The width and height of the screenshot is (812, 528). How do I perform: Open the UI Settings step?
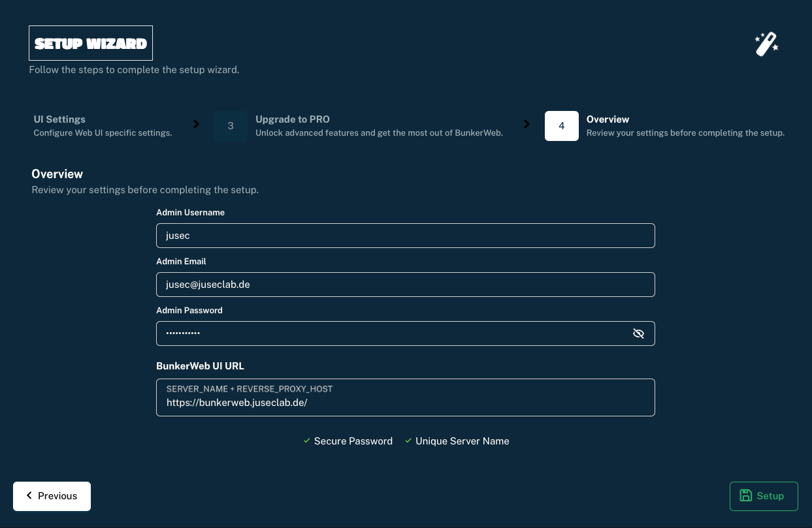103,125
